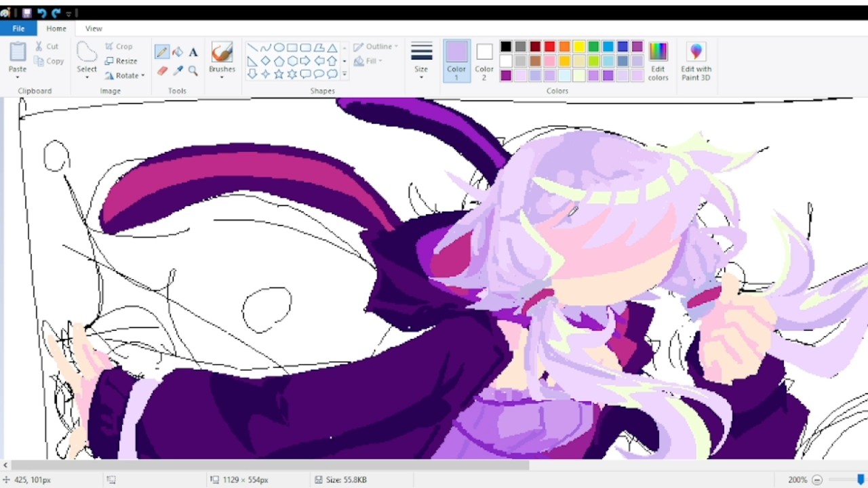Viewport: 868px width, 488px height.
Task: Click the Redo arrow in title bar
Action: 56,13
